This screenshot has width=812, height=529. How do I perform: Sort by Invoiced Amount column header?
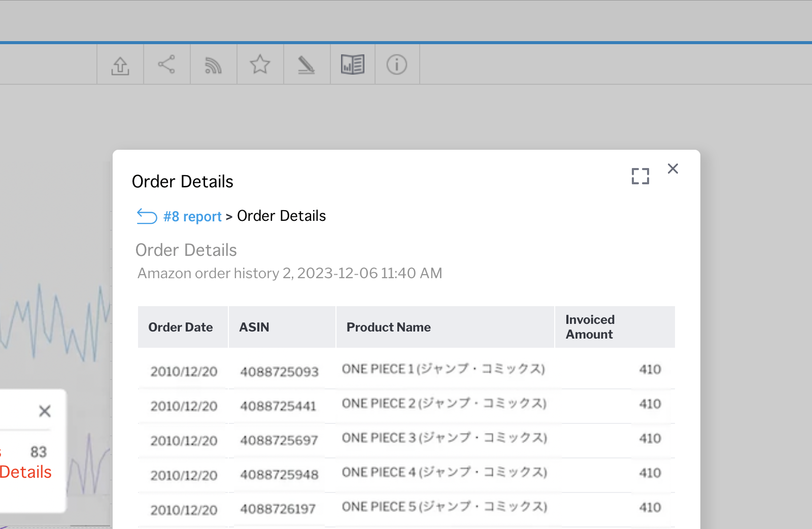[615, 327]
